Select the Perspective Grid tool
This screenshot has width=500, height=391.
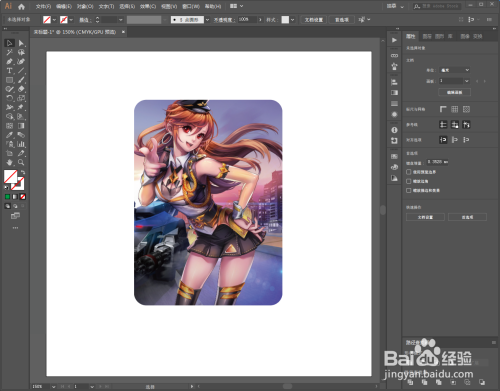pyautogui.click(x=21, y=116)
